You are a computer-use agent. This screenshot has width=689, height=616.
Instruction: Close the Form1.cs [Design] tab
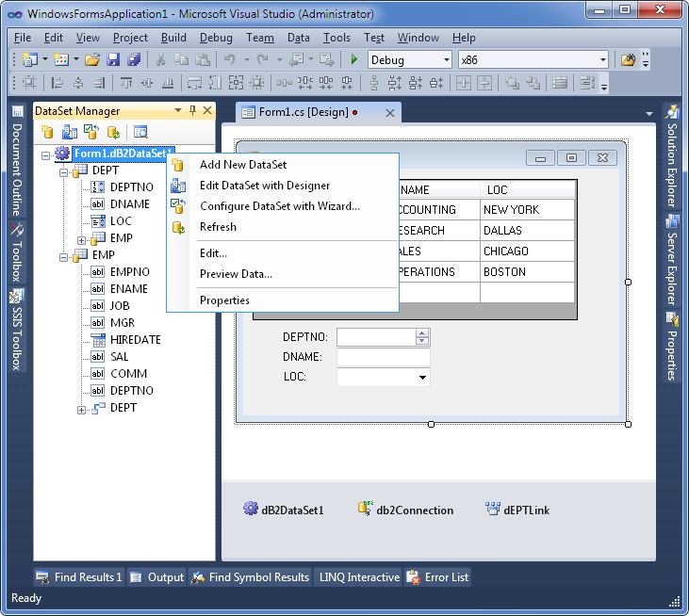(389, 113)
